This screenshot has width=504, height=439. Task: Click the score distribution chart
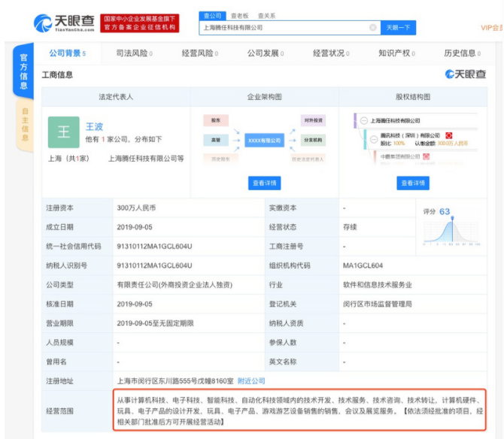coord(451,231)
